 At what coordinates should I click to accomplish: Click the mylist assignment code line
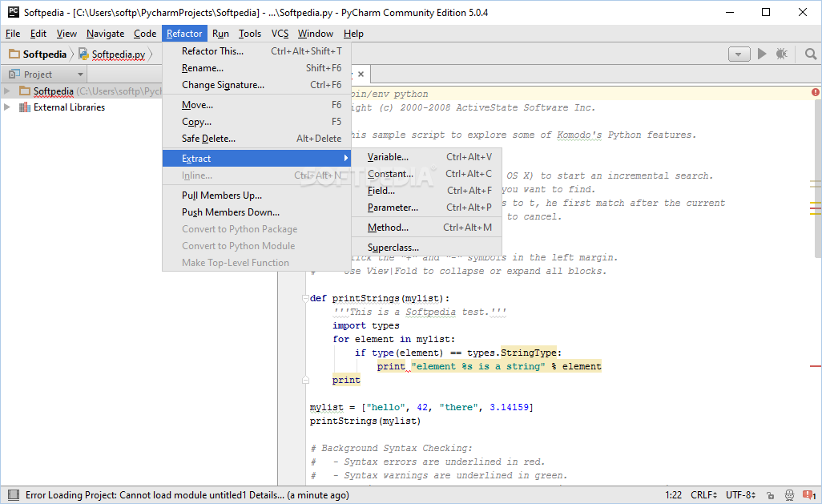click(421, 407)
